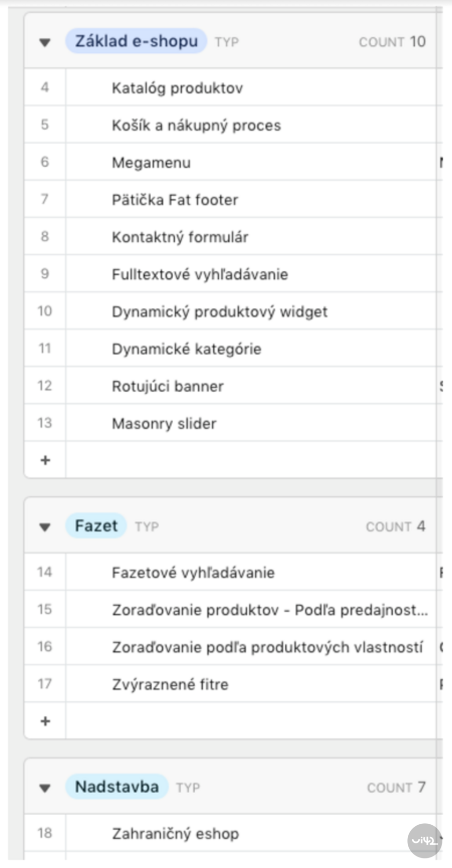The width and height of the screenshot is (452, 868).
Task: Collapse the Nadstavba section
Action: (45, 787)
